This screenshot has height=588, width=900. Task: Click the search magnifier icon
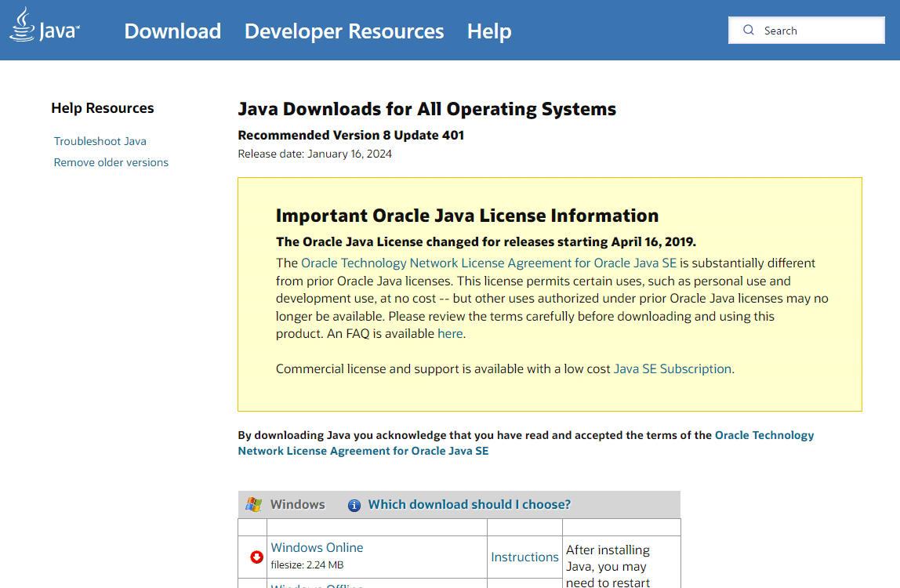pyautogui.click(x=749, y=30)
